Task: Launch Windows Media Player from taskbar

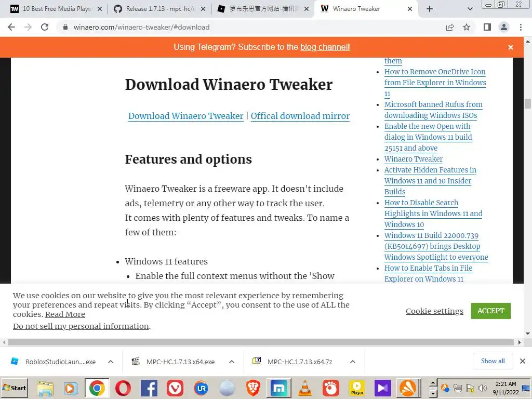Action: tap(71, 388)
